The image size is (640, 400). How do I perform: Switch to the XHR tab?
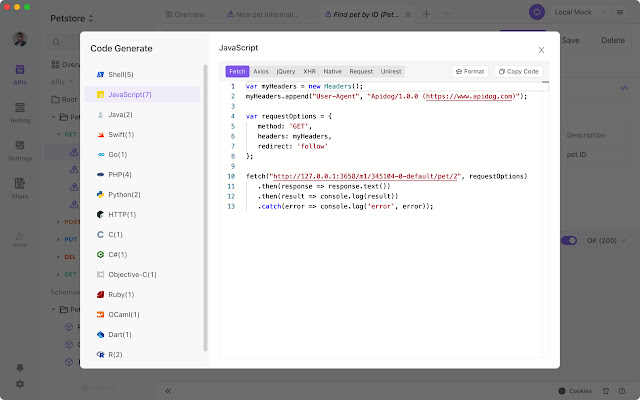click(309, 71)
